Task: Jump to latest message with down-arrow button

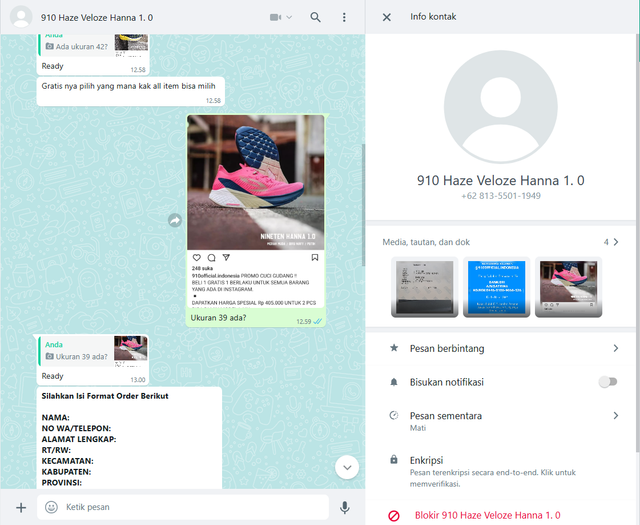Action: tap(347, 467)
